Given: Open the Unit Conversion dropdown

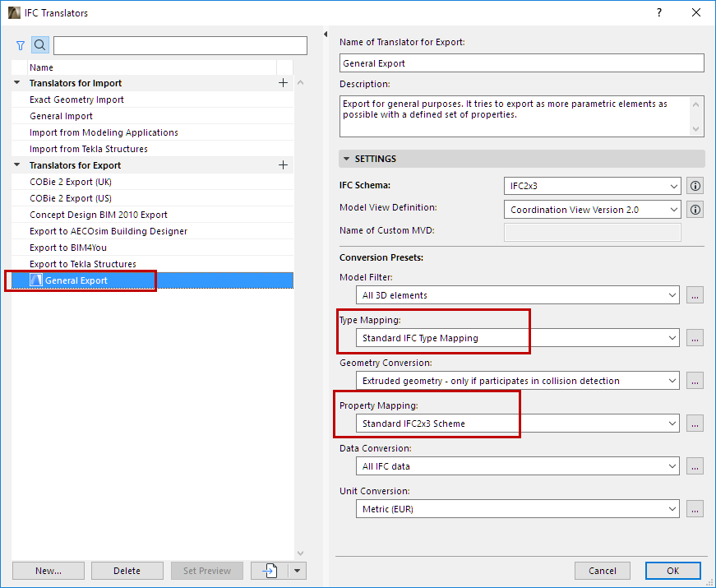Looking at the screenshot, I should click(520, 509).
